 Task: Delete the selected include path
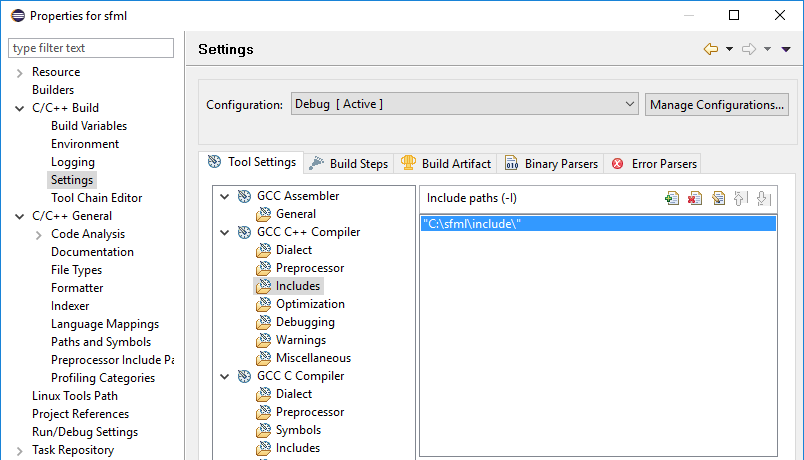[x=695, y=198]
